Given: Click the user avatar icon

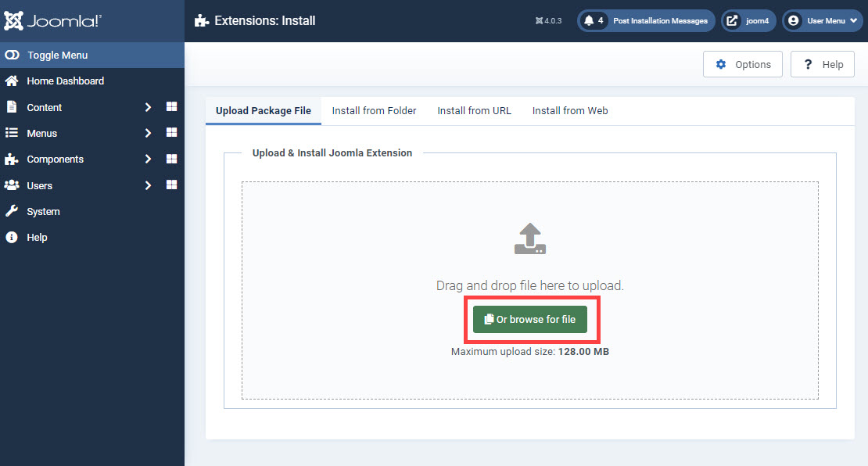Looking at the screenshot, I should tap(793, 20).
